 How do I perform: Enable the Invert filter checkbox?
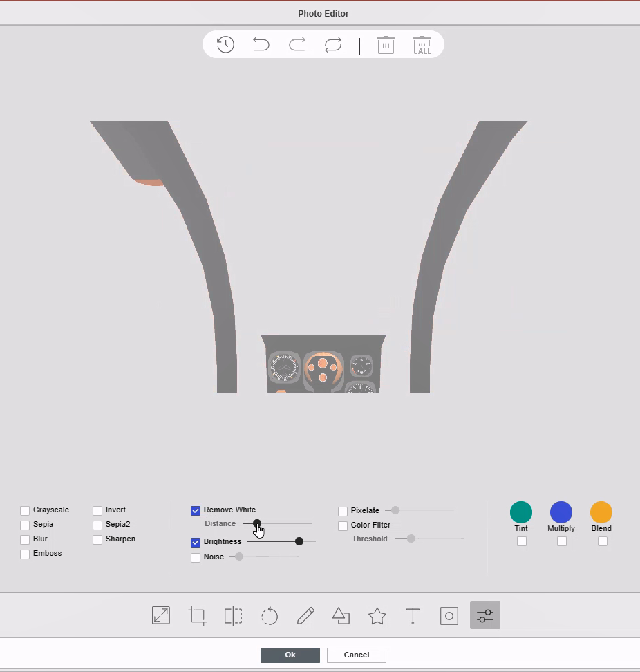pyautogui.click(x=97, y=510)
